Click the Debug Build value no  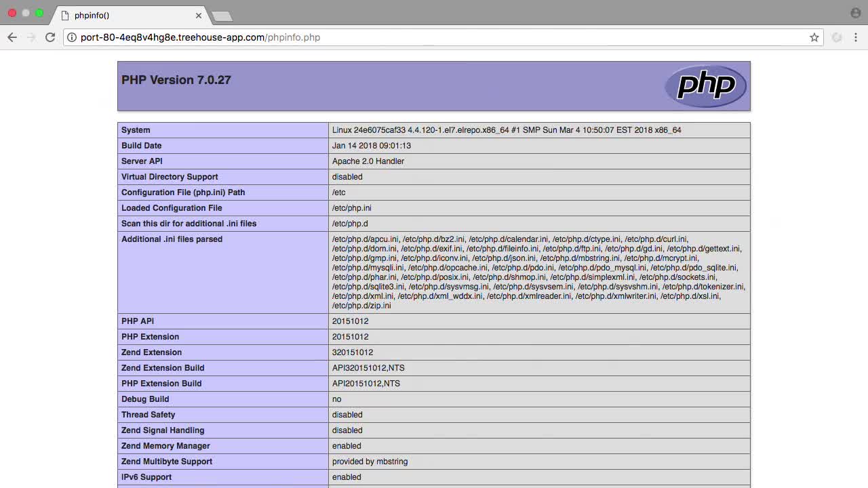(x=337, y=399)
